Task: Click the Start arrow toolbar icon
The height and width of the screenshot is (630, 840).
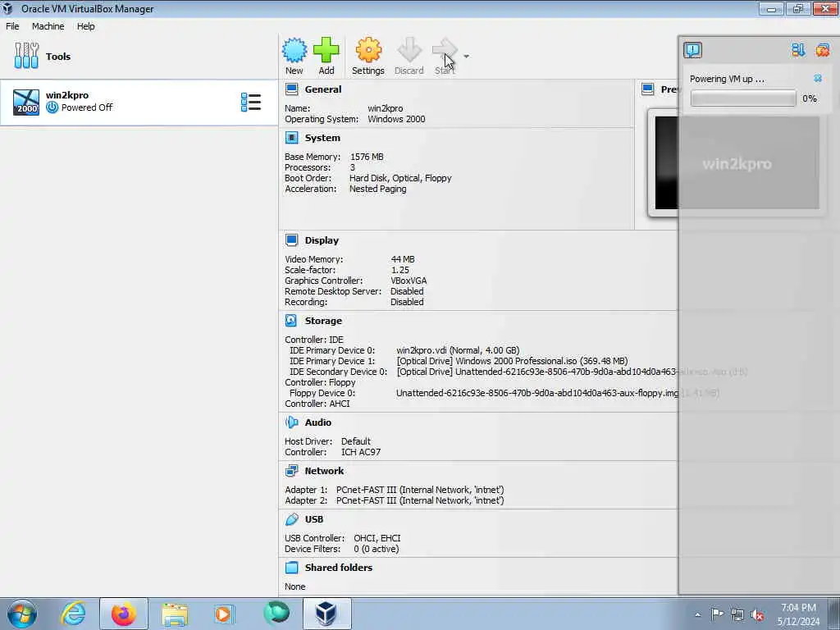Action: click(445, 50)
